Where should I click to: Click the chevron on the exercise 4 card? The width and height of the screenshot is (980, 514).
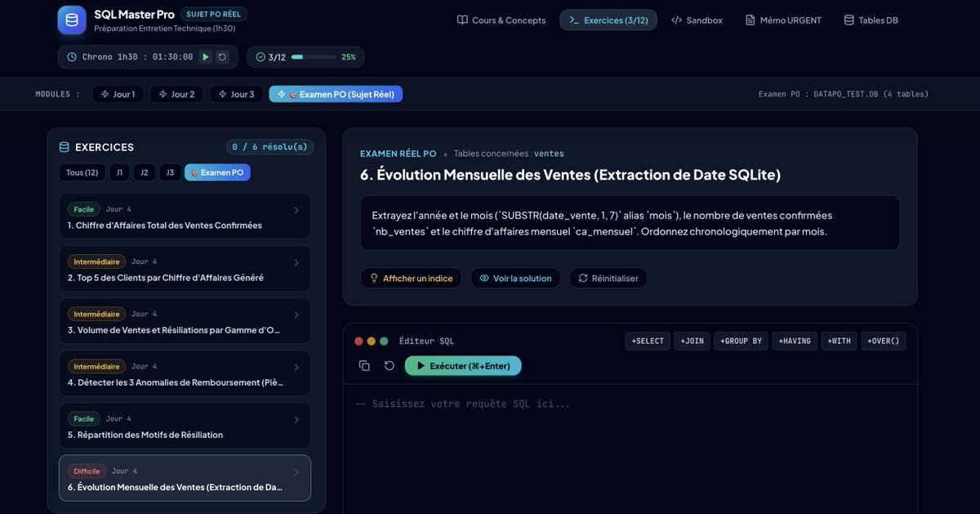click(296, 367)
